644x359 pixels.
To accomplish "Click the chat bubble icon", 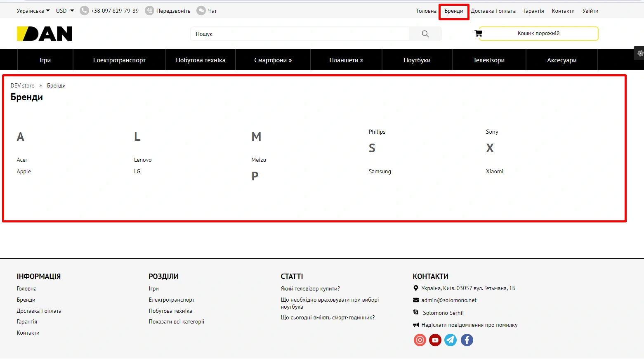I will [x=201, y=11].
